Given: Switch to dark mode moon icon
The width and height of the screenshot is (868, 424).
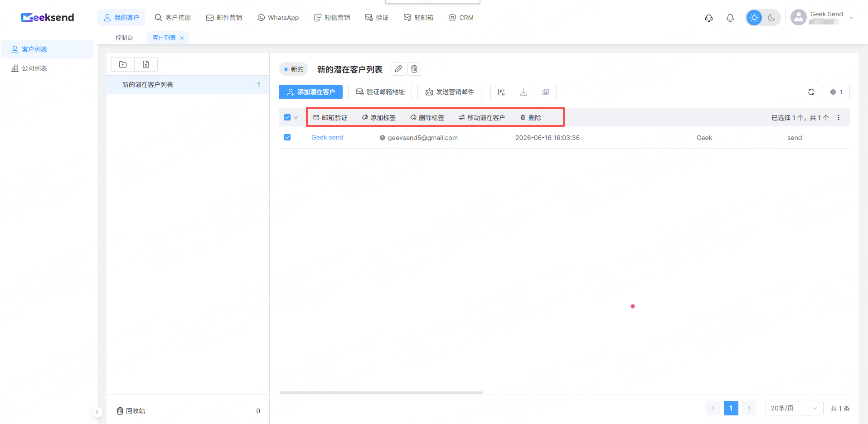Looking at the screenshot, I should (x=771, y=18).
